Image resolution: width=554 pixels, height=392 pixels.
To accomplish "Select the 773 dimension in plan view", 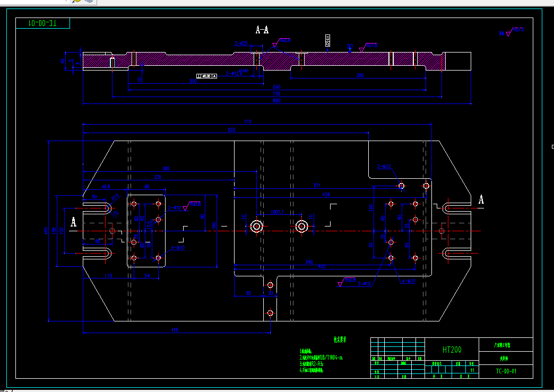I will click(x=248, y=121).
